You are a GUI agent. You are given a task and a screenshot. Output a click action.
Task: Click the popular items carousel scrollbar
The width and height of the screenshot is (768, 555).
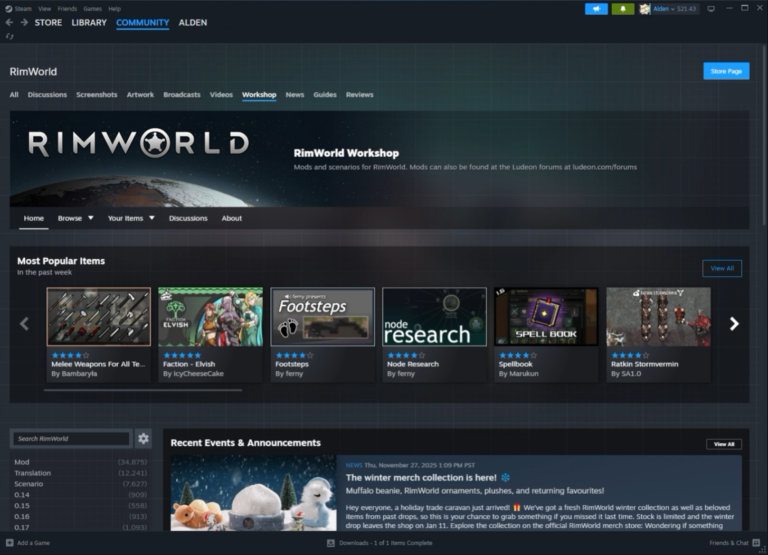(x=143, y=390)
